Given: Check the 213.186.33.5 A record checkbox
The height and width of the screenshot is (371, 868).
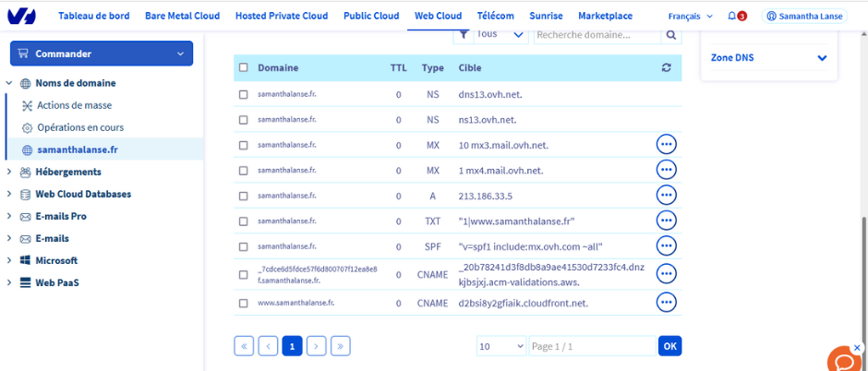Looking at the screenshot, I should click(x=244, y=196).
